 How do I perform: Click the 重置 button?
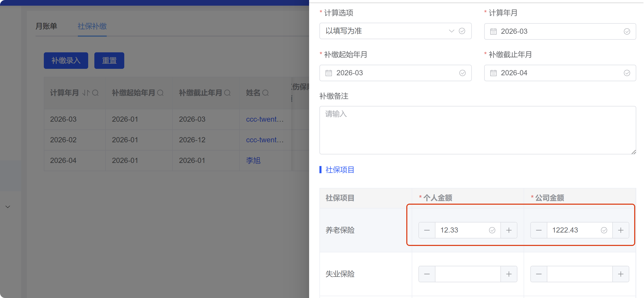(109, 61)
